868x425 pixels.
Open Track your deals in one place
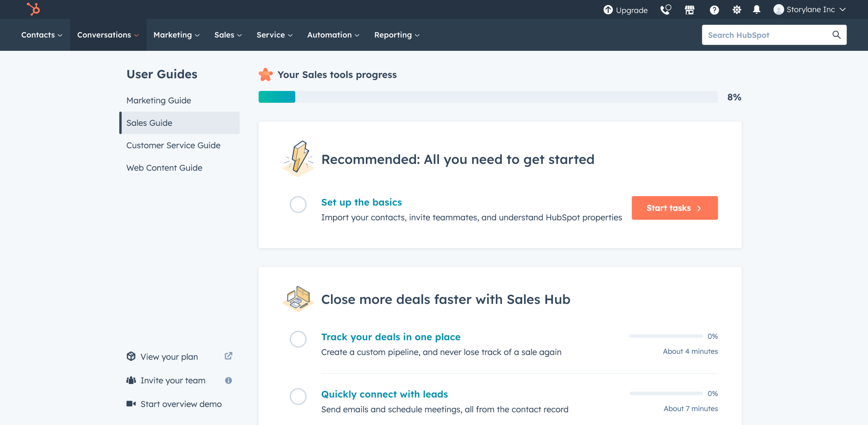tap(391, 337)
